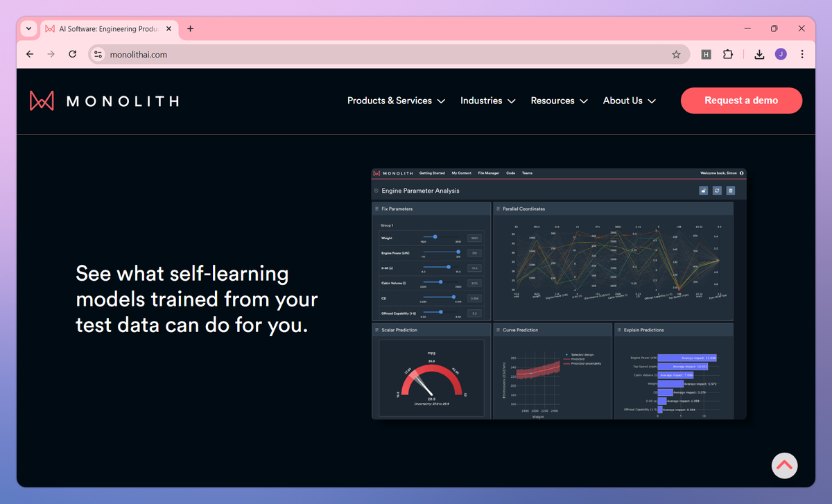Close the AI Software browser tab
Screen dimensions: 832x504
[x=168, y=29]
